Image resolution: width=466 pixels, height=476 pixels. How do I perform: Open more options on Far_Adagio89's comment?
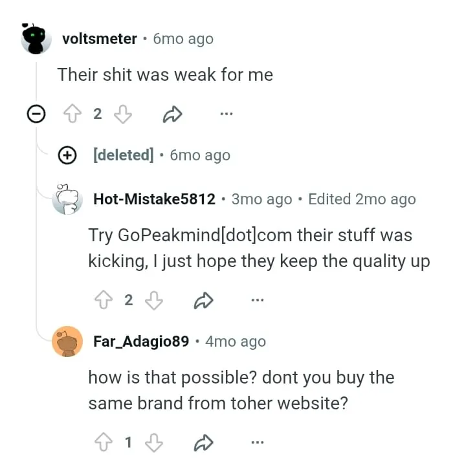tap(257, 442)
